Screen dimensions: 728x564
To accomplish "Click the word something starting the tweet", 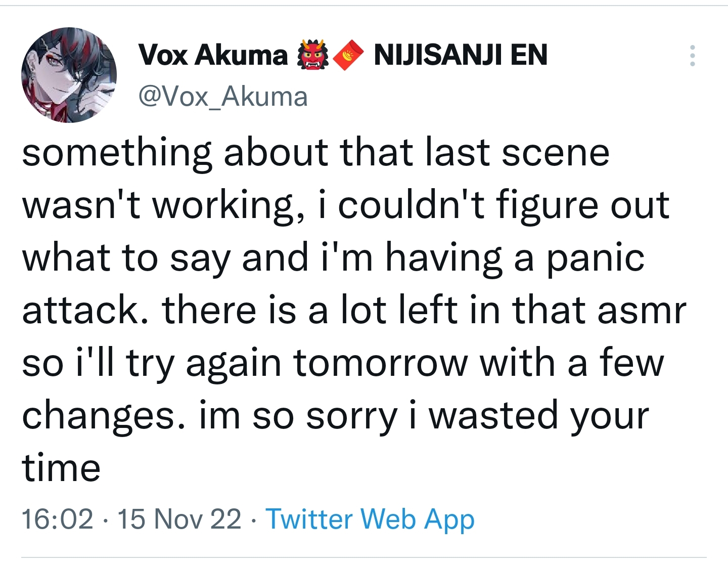I will click(x=117, y=153).
